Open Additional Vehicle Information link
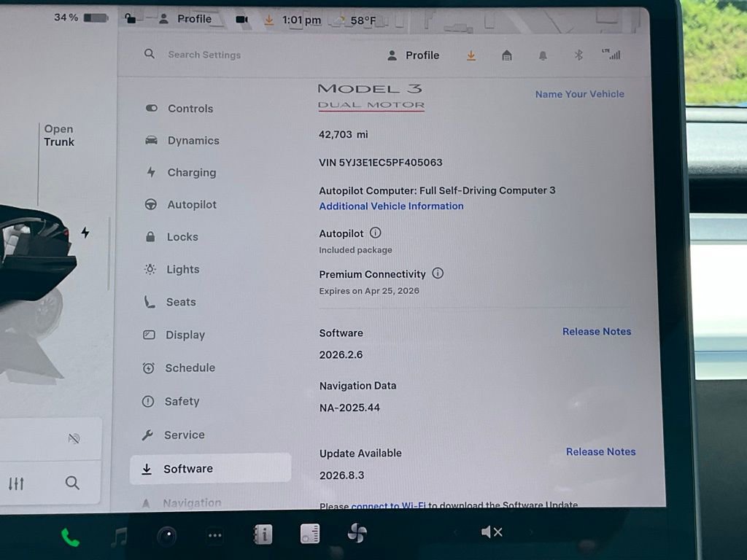747x560 pixels. point(391,206)
